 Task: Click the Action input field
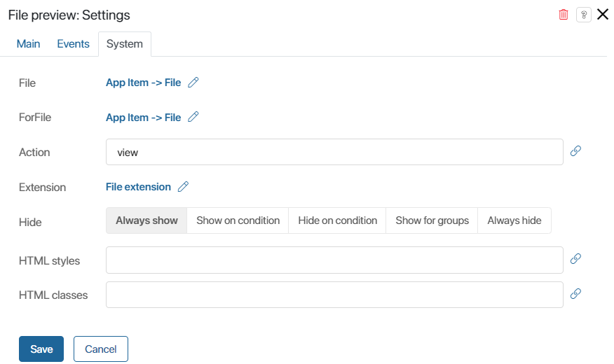click(334, 152)
